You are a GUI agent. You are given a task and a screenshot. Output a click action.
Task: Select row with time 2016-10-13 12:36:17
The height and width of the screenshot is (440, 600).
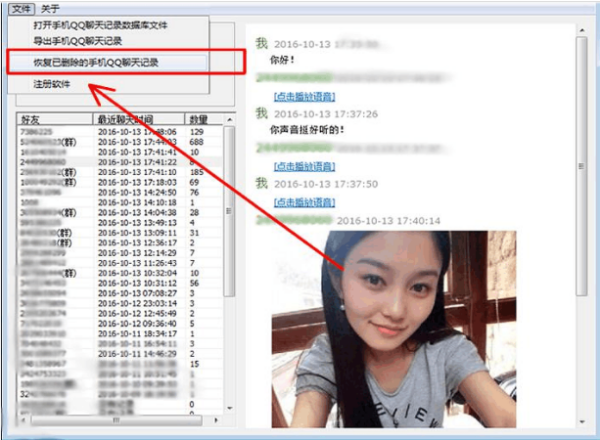click(119, 243)
